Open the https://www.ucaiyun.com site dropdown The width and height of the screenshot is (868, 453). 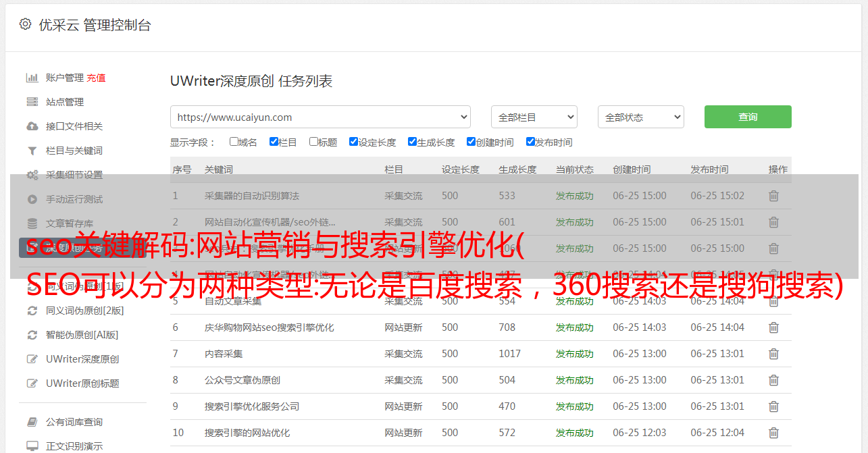pyautogui.click(x=320, y=117)
